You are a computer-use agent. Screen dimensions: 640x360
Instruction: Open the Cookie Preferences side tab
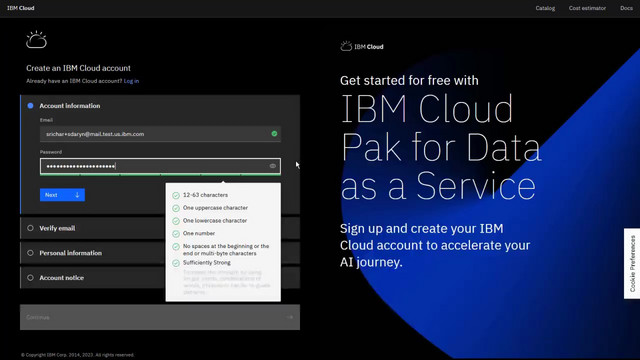[x=632, y=263]
